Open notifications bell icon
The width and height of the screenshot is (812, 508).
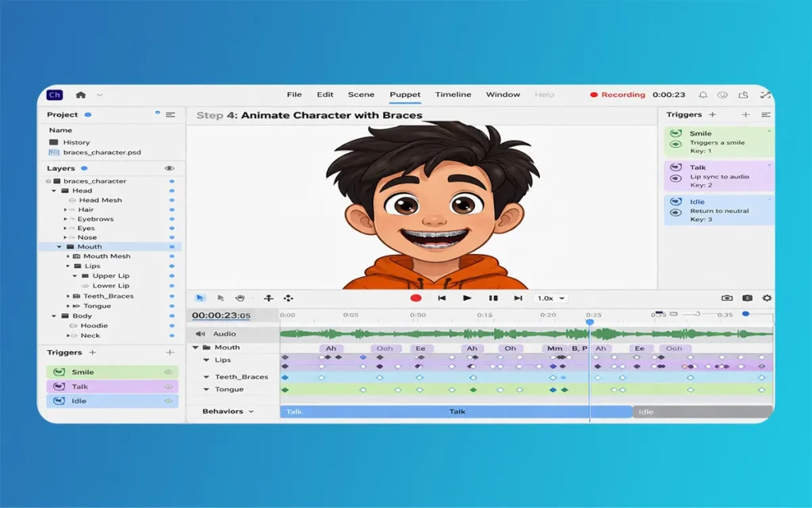point(703,95)
